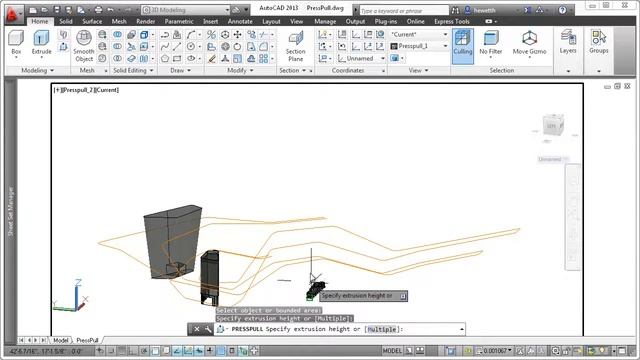Expand the Modeling panel

(x=37, y=71)
